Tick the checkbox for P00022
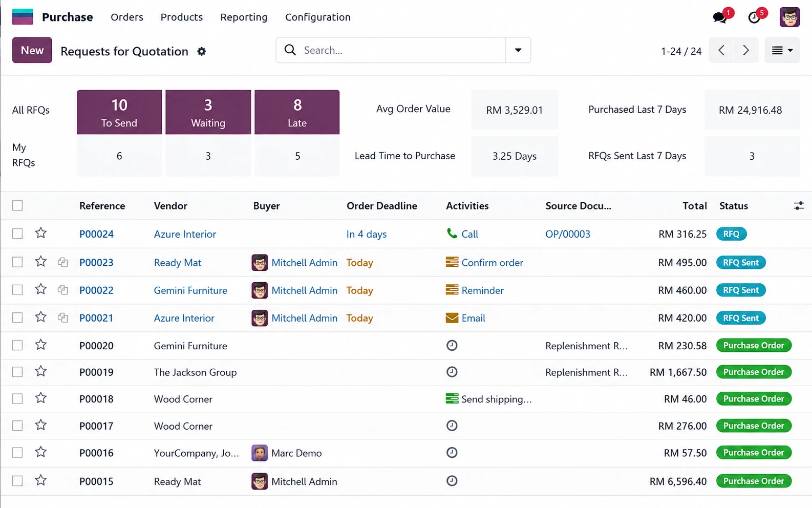The width and height of the screenshot is (812, 508). pyautogui.click(x=17, y=290)
